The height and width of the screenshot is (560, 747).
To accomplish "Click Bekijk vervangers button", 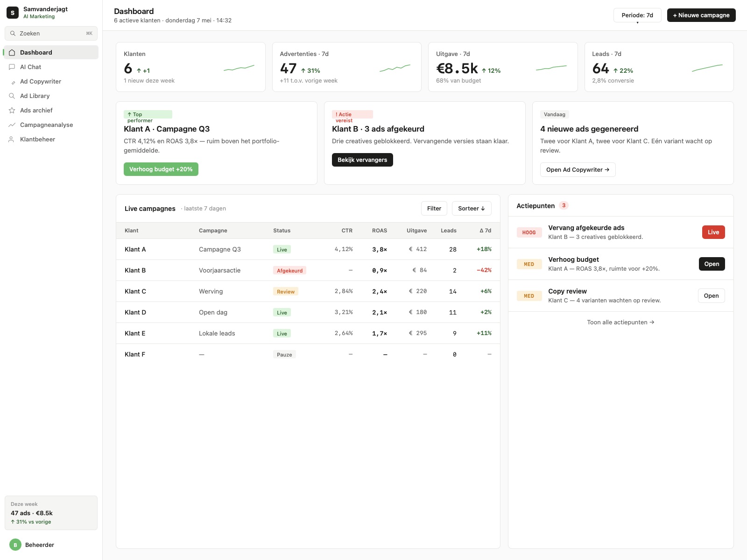I will [362, 160].
